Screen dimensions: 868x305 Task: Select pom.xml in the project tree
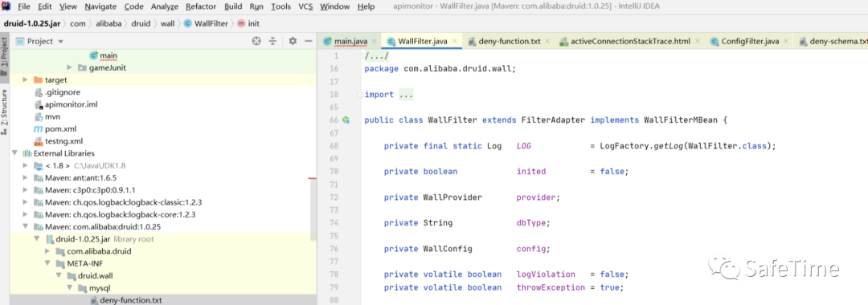(61, 128)
